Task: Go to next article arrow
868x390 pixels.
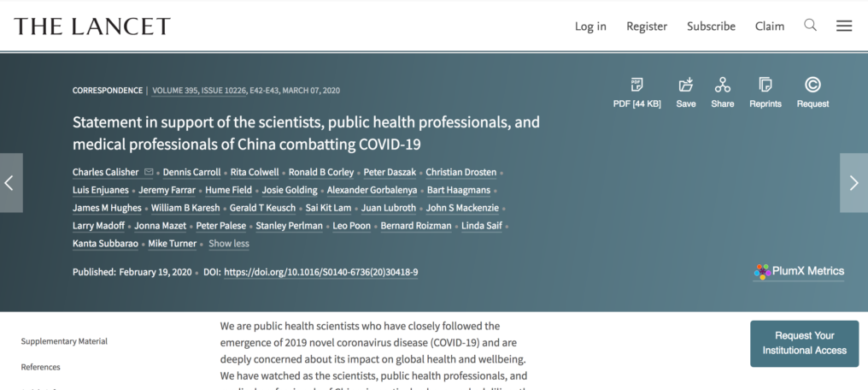Action: tap(853, 183)
